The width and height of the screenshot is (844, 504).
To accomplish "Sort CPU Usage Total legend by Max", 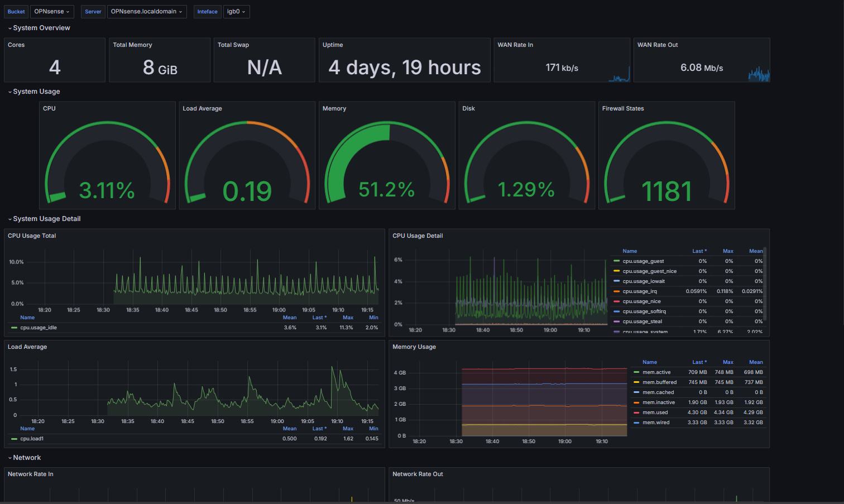I will pyautogui.click(x=348, y=318).
